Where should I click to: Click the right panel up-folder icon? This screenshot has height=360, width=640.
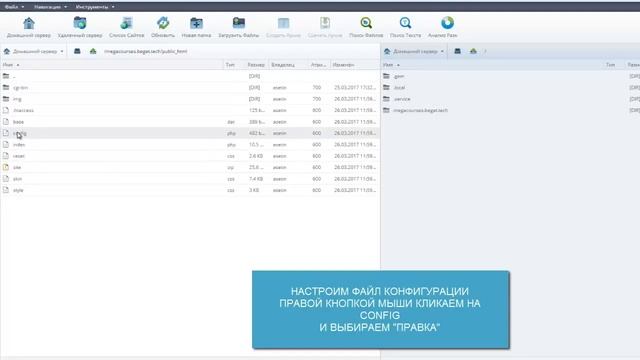473,51
